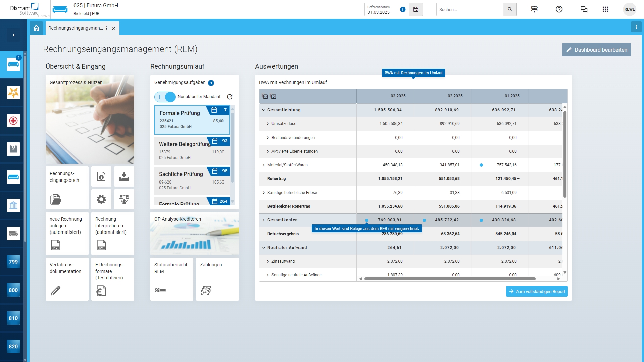Open Rechnung interpretieren tile
This screenshot has width=644, height=362.
pyautogui.click(x=113, y=234)
